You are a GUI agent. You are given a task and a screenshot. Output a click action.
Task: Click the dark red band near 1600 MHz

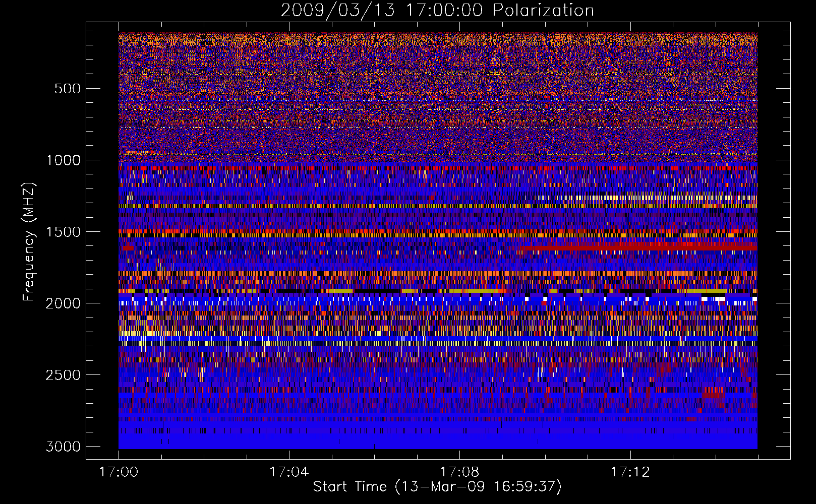(640, 247)
